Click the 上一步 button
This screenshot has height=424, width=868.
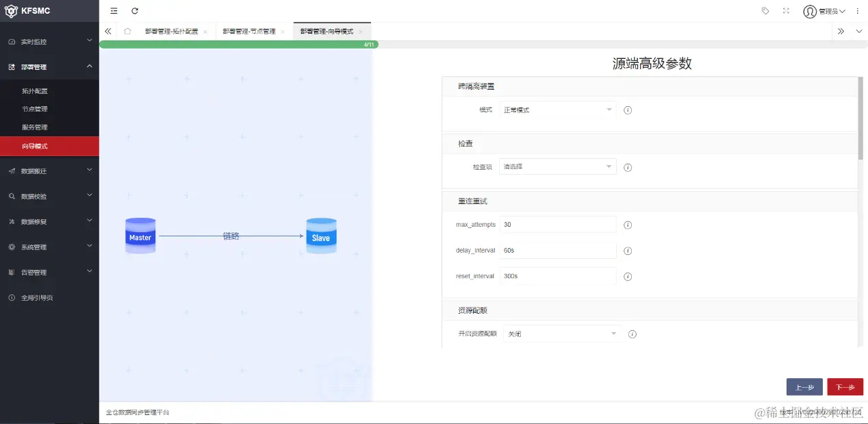[804, 387]
